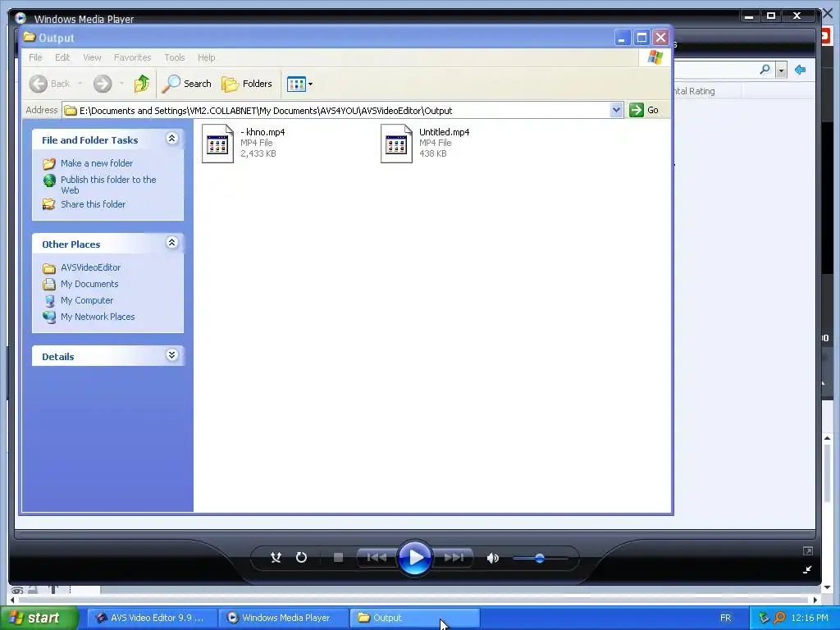Click the My Network Places icon
Viewport: 840px width, 630px height.
coord(48,317)
